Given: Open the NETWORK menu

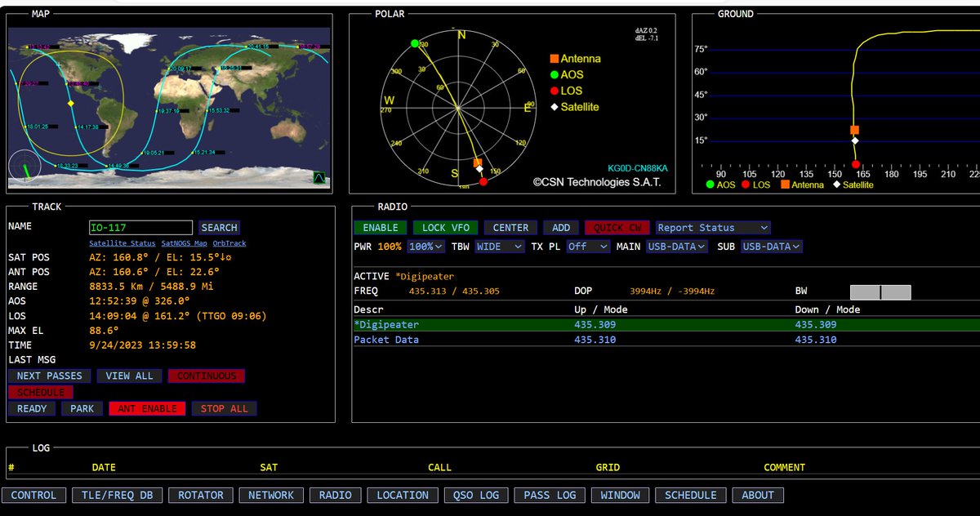Looking at the screenshot, I should click(x=271, y=496).
